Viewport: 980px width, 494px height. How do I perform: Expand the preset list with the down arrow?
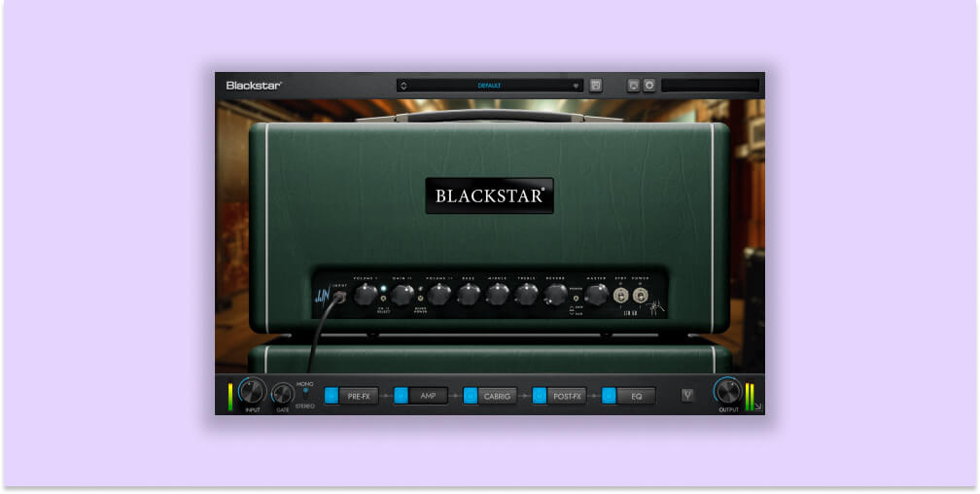(x=576, y=86)
